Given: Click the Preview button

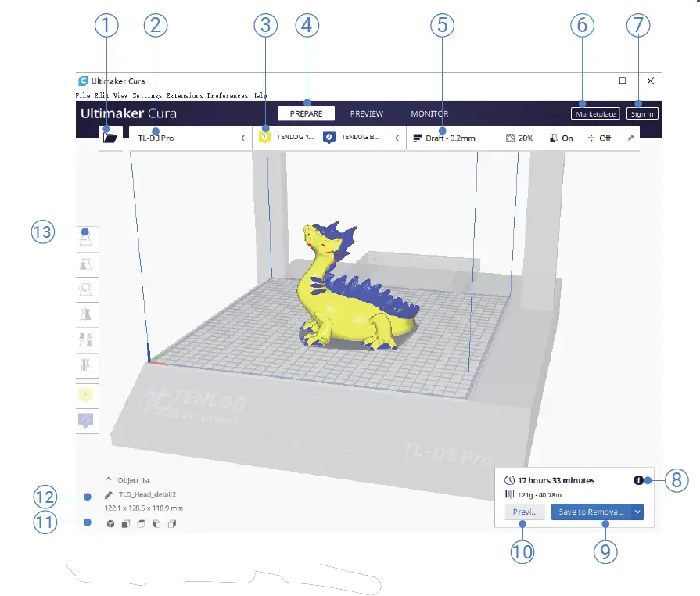Looking at the screenshot, I should tap(524, 512).
